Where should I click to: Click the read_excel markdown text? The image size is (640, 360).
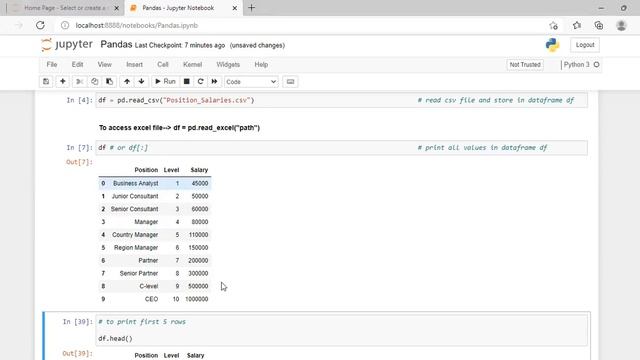[x=179, y=128]
